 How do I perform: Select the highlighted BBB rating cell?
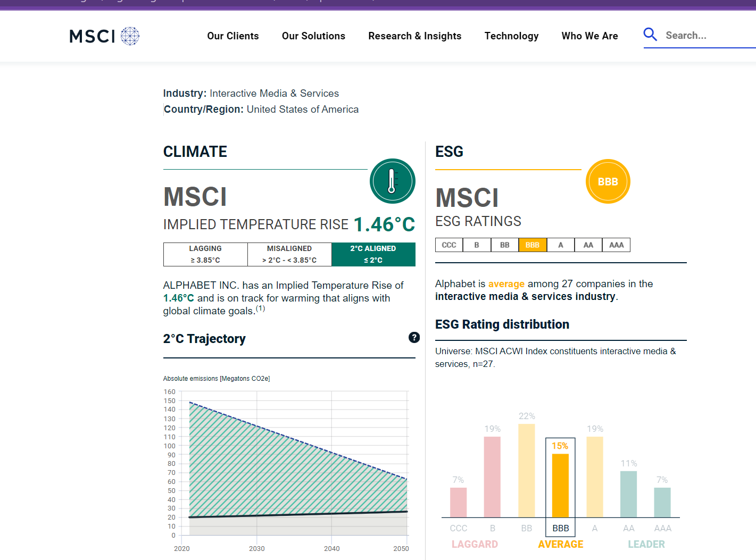click(x=533, y=245)
